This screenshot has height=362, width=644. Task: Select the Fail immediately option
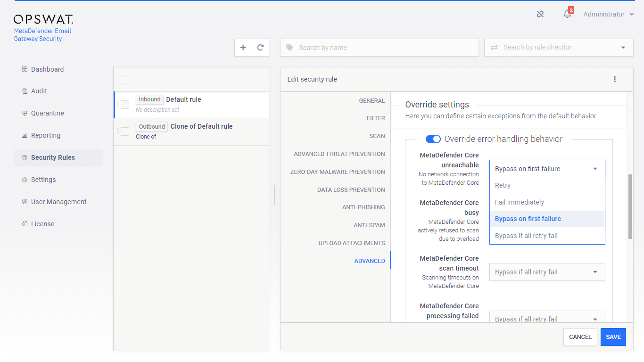point(547,202)
